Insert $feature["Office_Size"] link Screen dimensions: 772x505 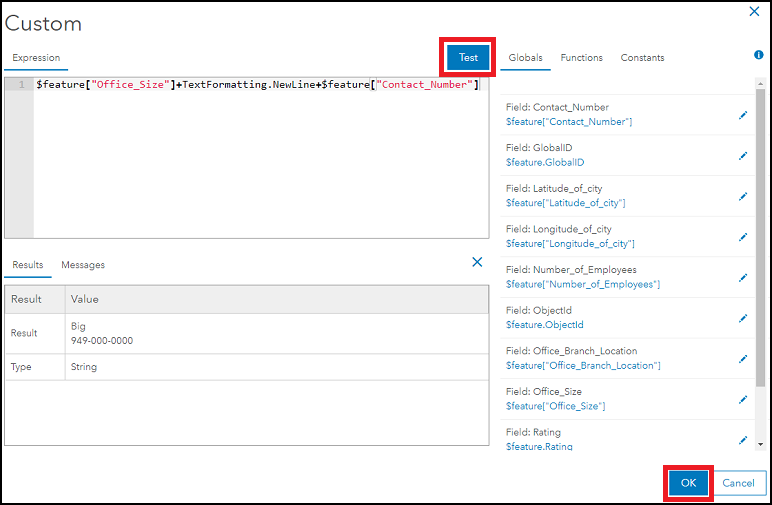[555, 406]
